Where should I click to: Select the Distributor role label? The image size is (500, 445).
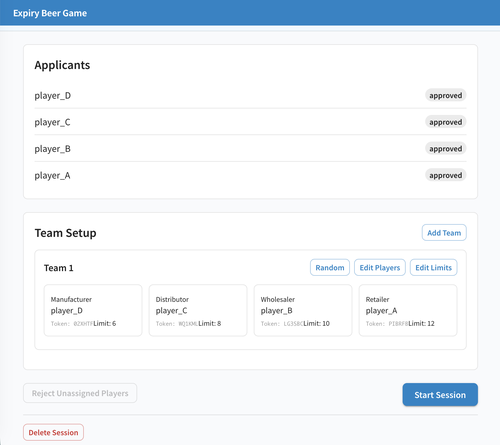click(x=172, y=299)
